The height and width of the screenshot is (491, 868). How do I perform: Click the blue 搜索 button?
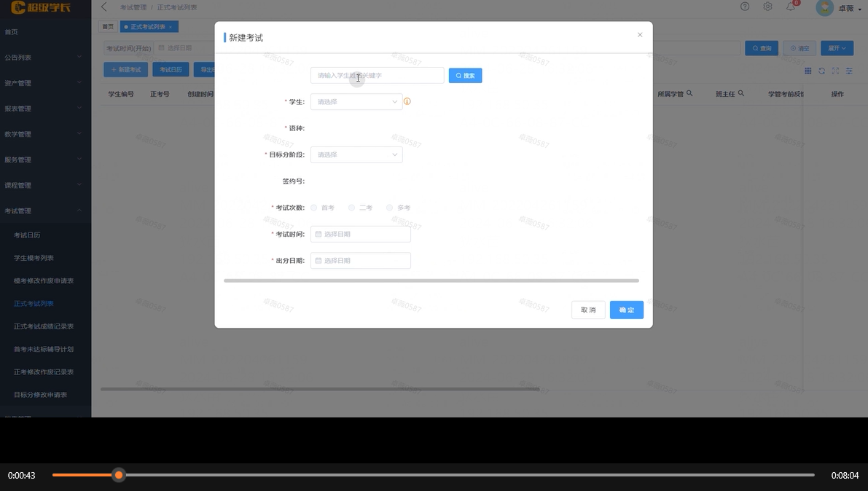(x=465, y=76)
